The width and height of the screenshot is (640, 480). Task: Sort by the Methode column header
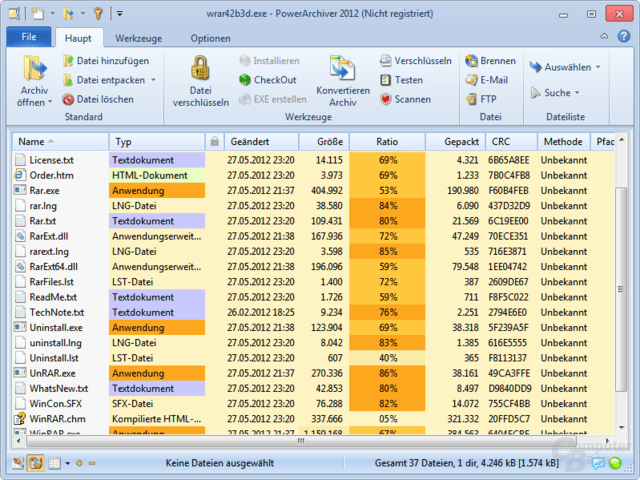tap(563, 142)
